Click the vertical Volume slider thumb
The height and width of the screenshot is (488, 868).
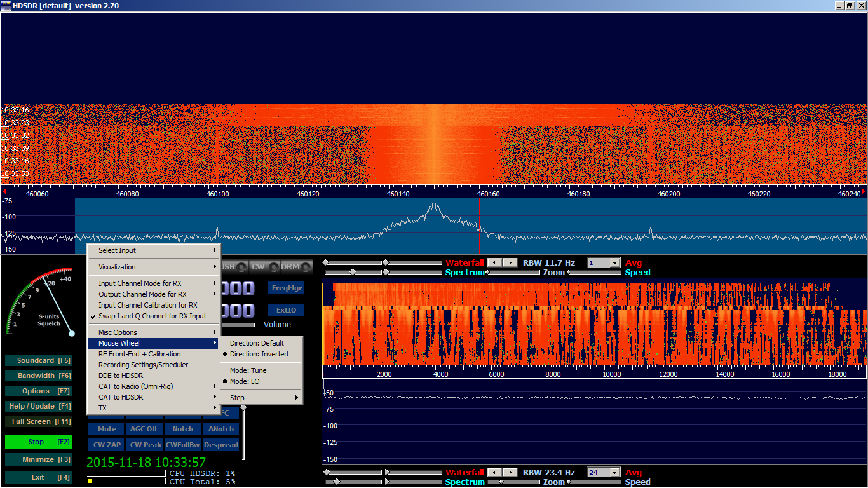point(243,407)
